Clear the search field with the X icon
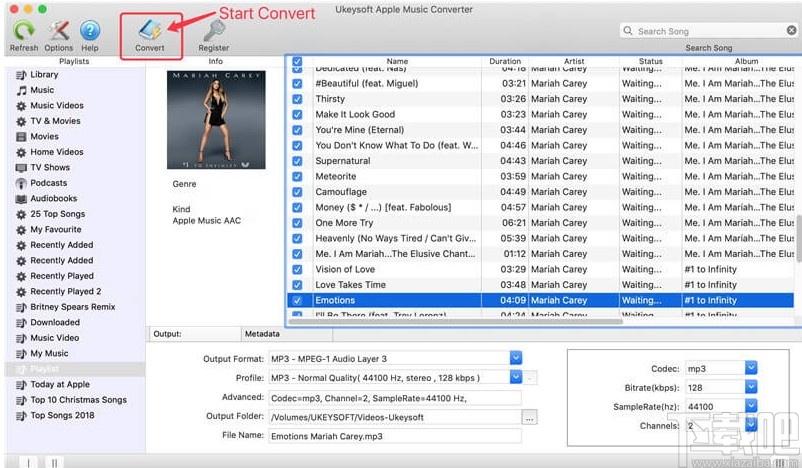This screenshot has height=468, width=802. [791, 31]
